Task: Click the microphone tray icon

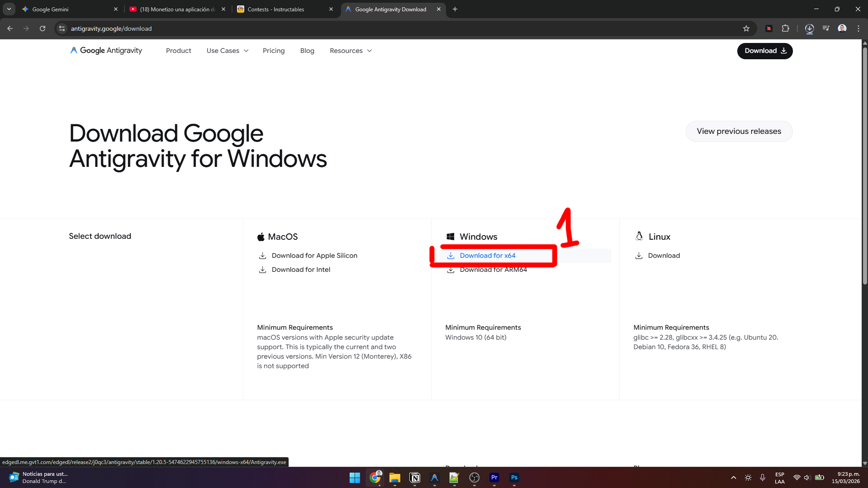Action: tap(763, 478)
